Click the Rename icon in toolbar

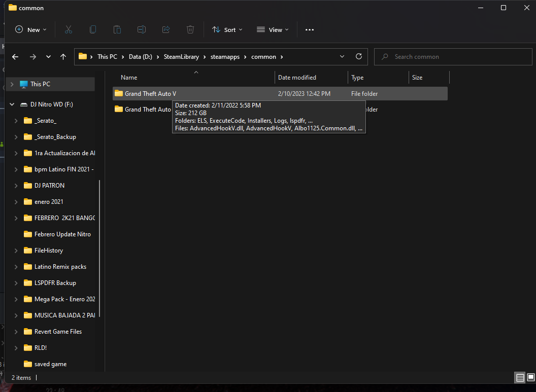pos(142,29)
